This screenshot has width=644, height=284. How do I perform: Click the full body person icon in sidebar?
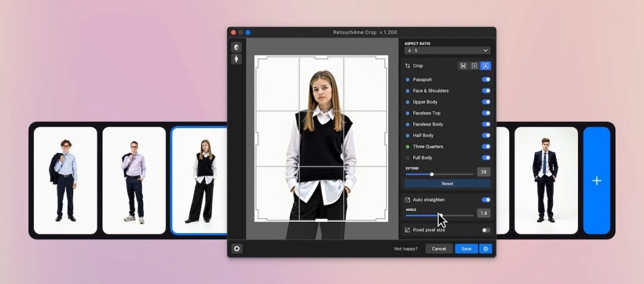pyautogui.click(x=236, y=59)
